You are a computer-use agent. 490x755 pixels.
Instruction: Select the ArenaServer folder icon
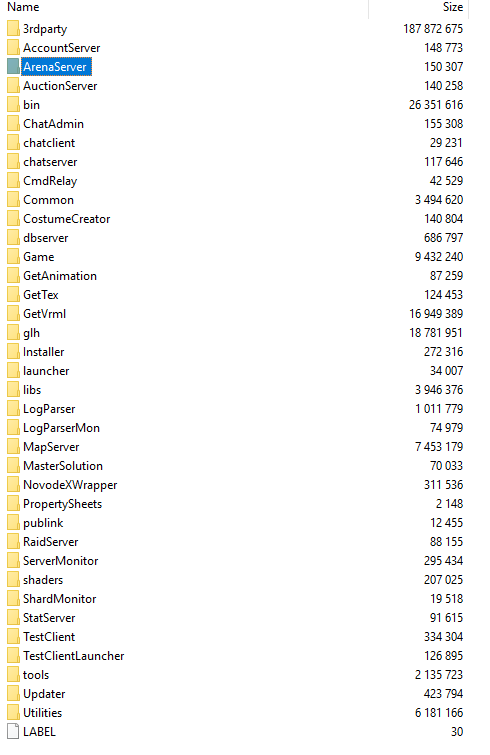point(13,67)
